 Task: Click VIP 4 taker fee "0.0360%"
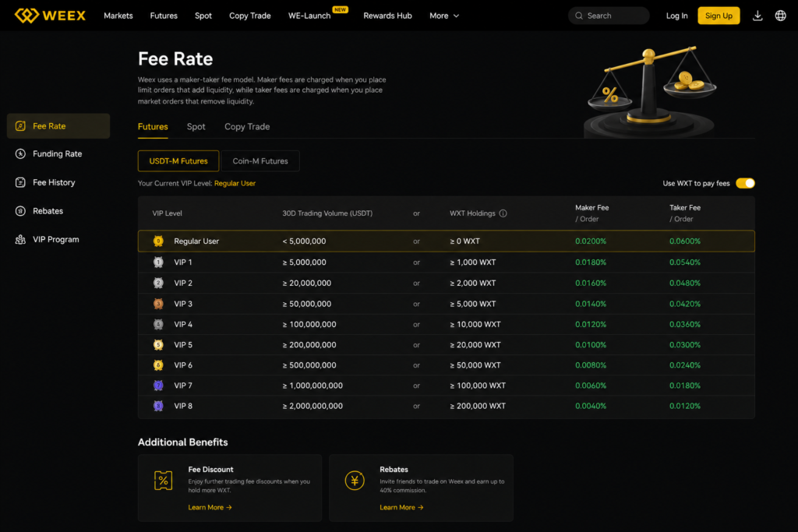[x=684, y=324]
